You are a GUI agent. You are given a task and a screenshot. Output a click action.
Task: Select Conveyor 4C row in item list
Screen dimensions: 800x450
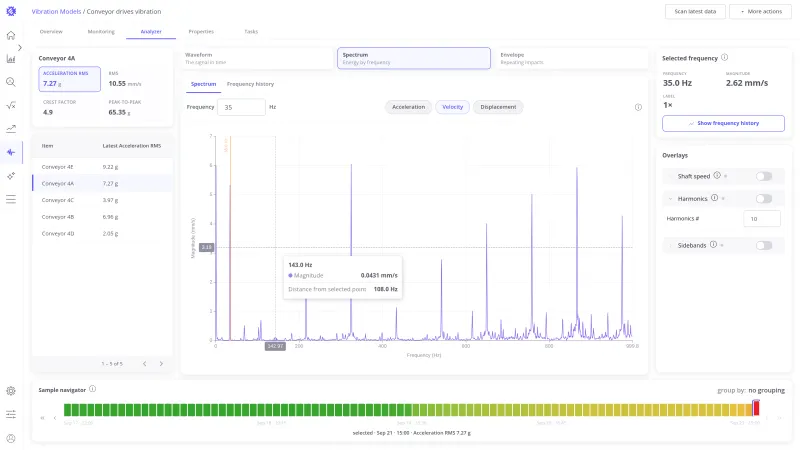102,200
